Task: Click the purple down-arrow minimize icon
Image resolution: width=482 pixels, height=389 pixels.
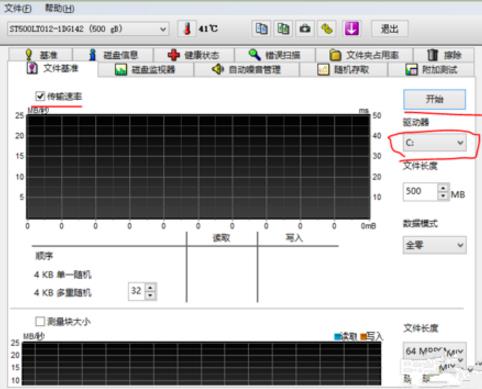Action: click(x=352, y=29)
